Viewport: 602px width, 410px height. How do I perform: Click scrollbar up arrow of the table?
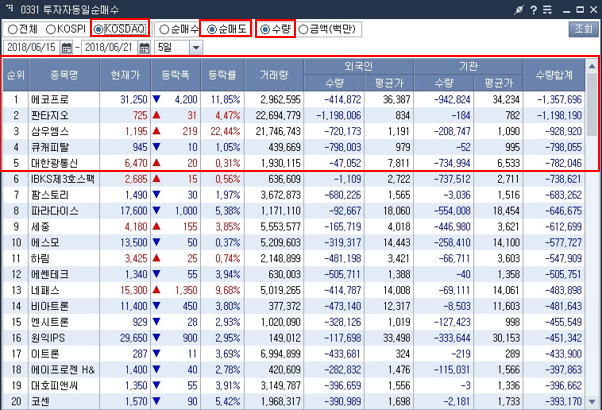tap(592, 66)
